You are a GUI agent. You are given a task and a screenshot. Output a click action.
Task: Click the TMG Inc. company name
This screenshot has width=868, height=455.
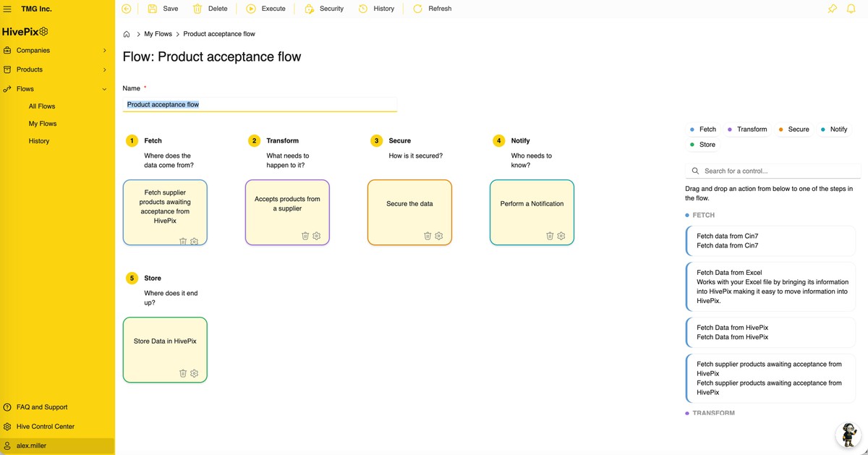click(36, 9)
